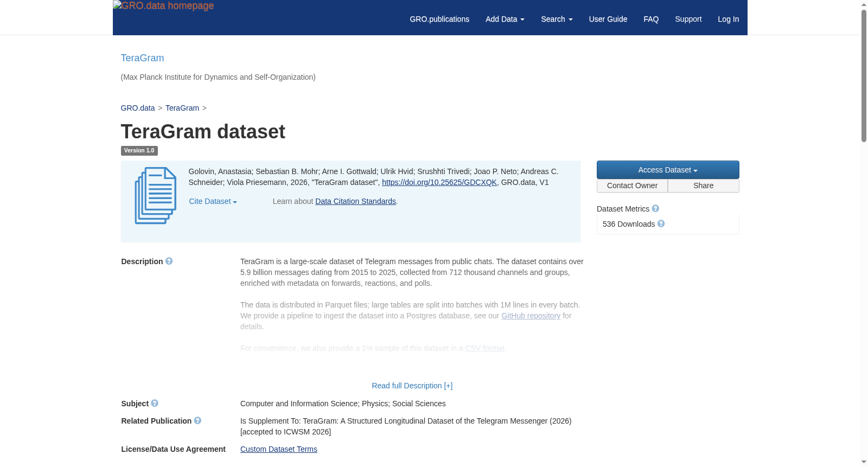Click the Subject value text

[343, 404]
